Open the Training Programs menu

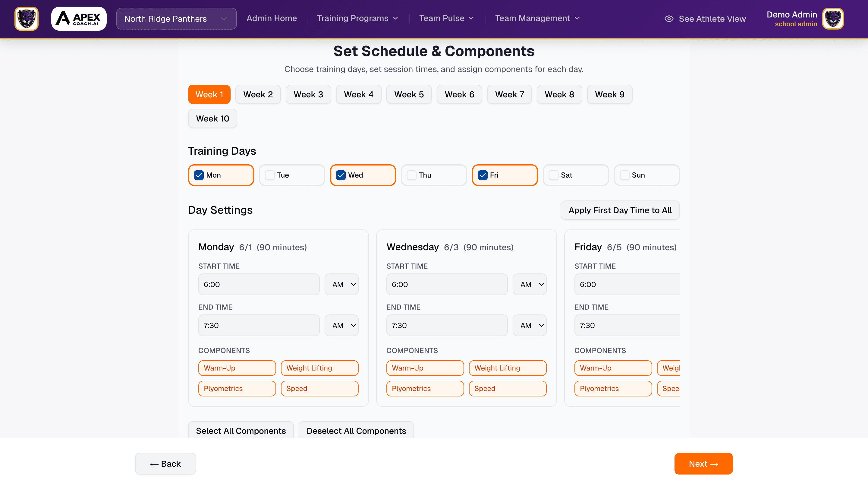click(357, 18)
